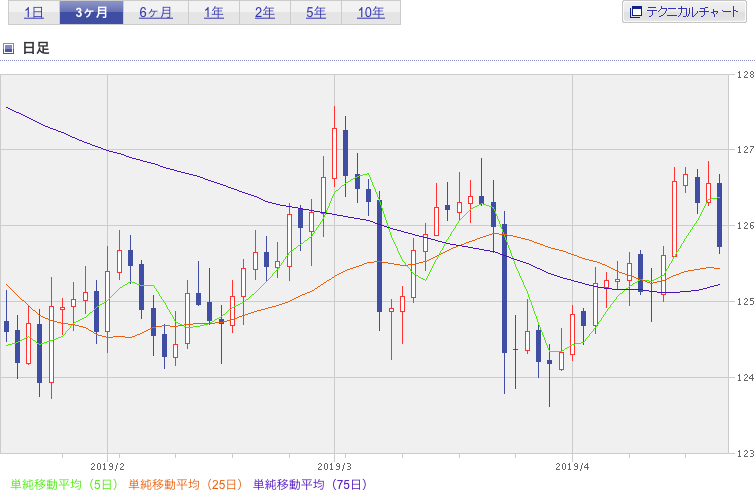Select the 3ヶ月 period tab
The width and height of the screenshot is (755, 493).
tap(91, 13)
